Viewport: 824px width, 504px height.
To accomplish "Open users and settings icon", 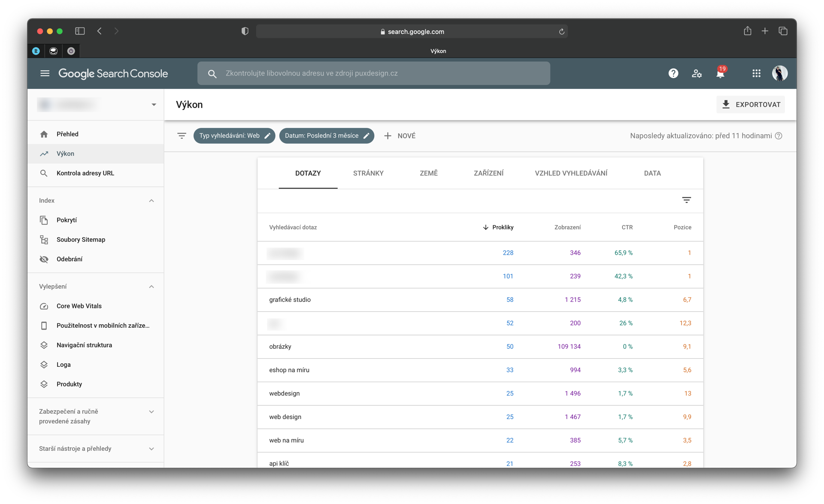I will (697, 73).
